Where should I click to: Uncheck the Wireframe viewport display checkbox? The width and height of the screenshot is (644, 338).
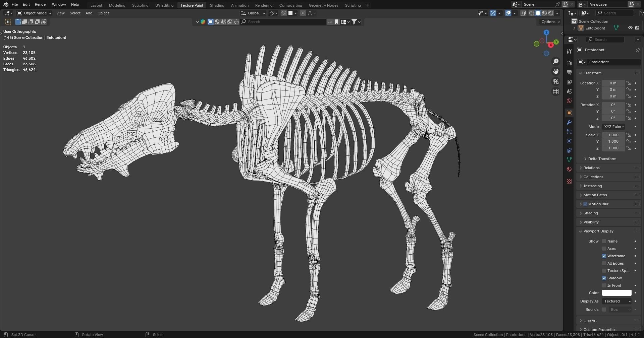pos(604,256)
